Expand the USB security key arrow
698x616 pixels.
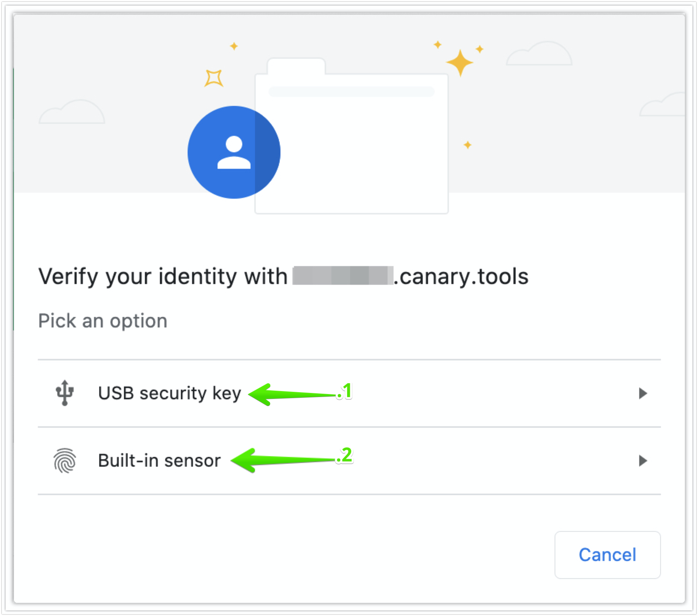coord(643,393)
